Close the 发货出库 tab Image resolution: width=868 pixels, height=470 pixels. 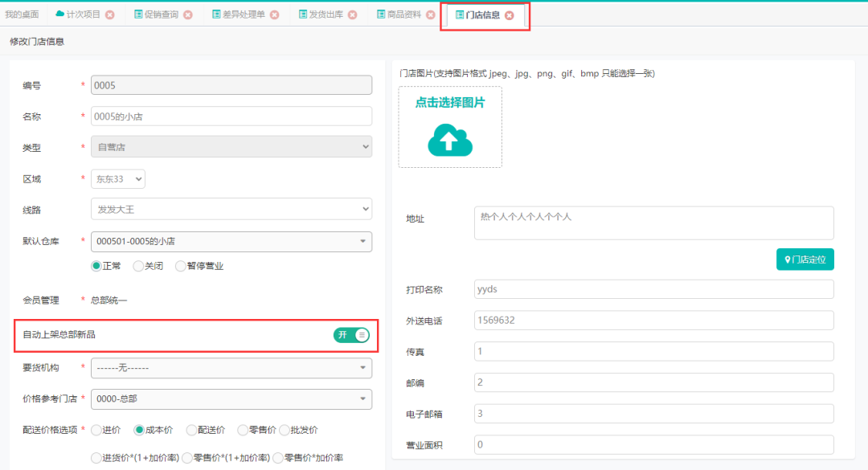[352, 14]
